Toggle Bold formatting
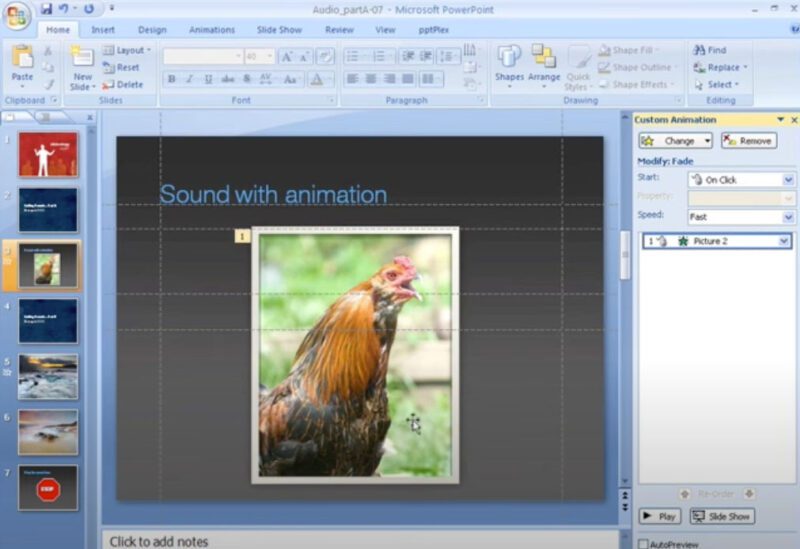This screenshot has width=800, height=549. 172,79
